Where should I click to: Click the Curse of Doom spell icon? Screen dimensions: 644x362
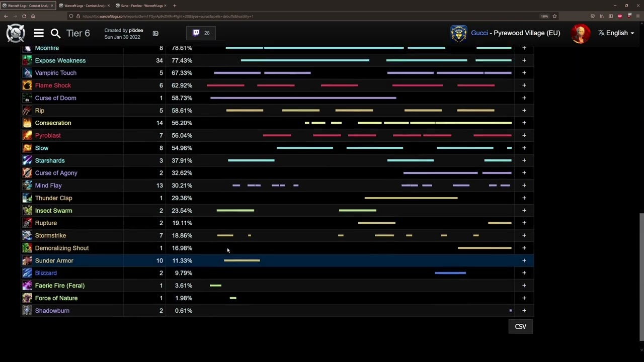[27, 98]
